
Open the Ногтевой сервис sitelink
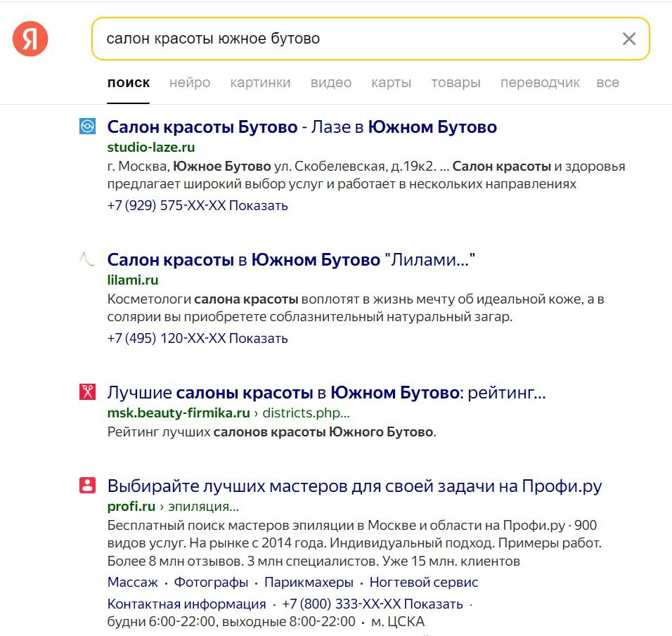coord(424,582)
